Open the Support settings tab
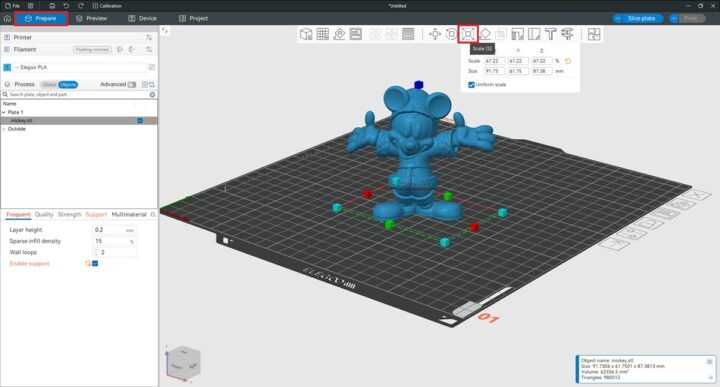The height and width of the screenshot is (387, 720). [x=96, y=214]
